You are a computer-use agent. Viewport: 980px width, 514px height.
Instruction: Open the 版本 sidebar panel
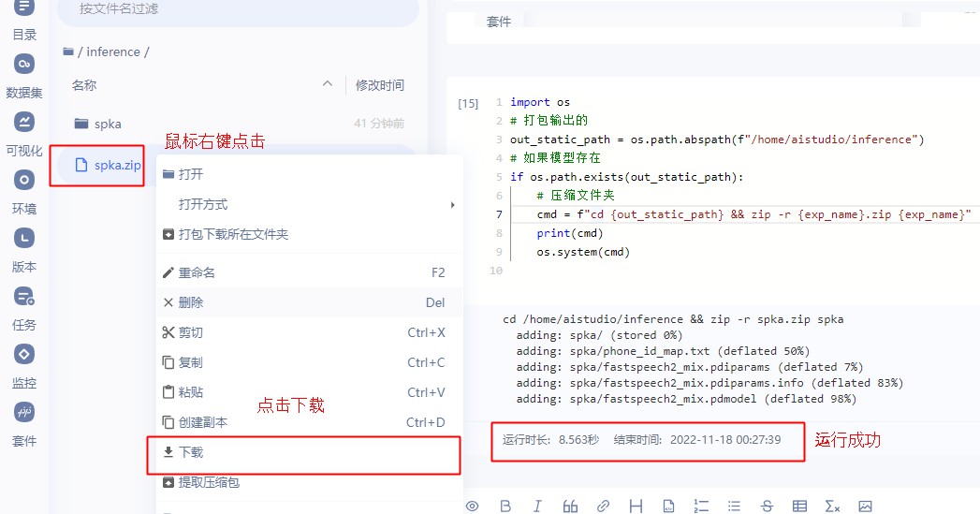23,251
